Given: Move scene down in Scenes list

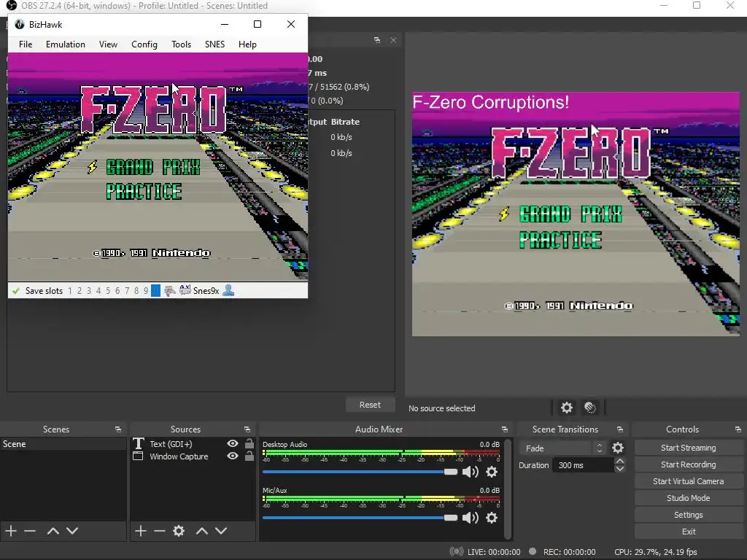Looking at the screenshot, I should (72, 531).
